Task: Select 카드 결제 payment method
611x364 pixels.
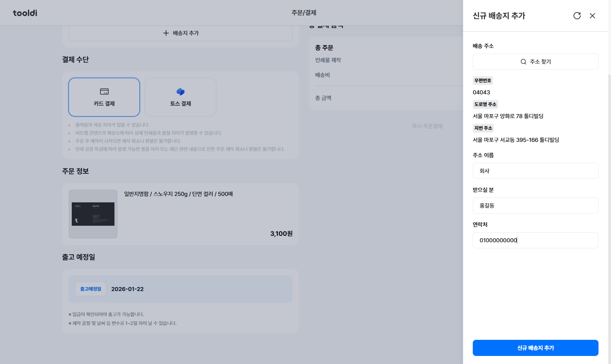Action: [x=104, y=97]
